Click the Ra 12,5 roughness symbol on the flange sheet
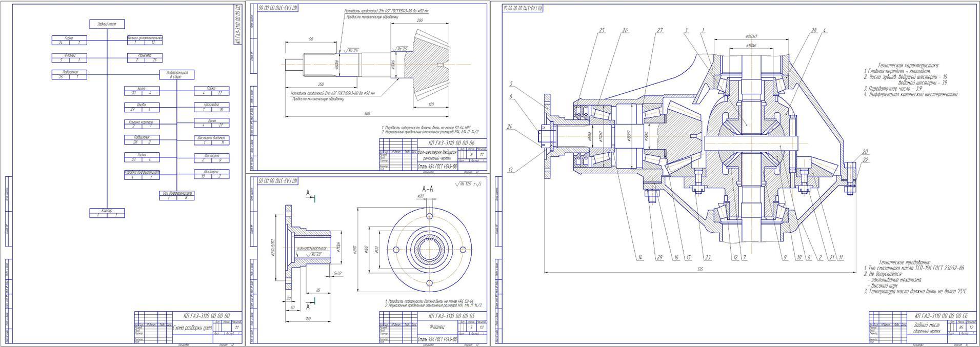 coord(468,184)
